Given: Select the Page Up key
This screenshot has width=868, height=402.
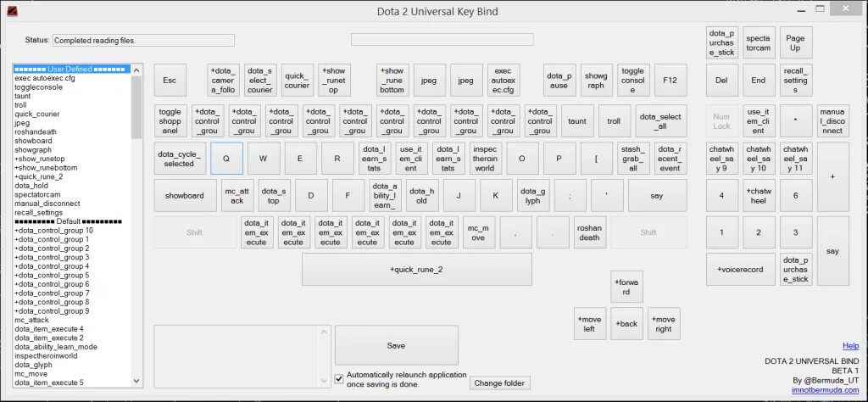Looking at the screenshot, I should pos(796,43).
